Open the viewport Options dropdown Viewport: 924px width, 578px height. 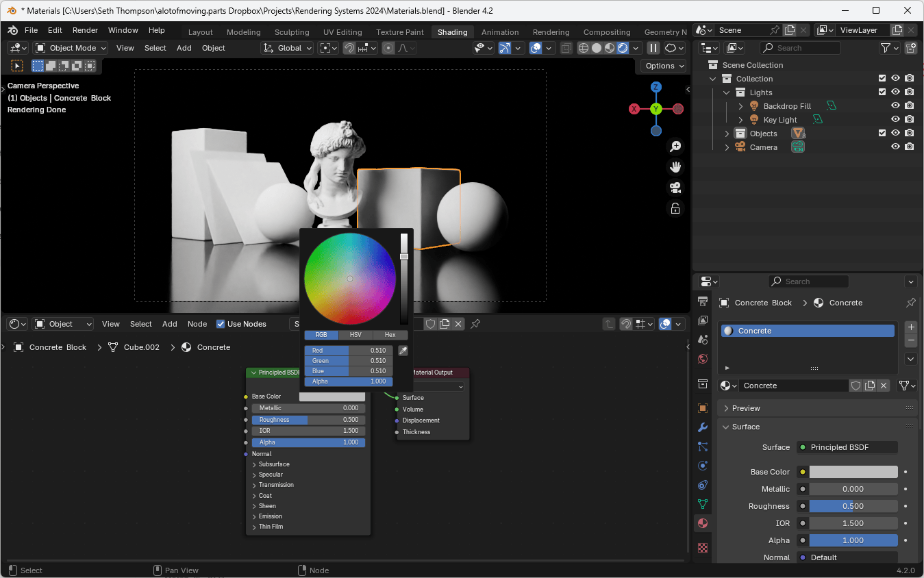[x=664, y=66]
